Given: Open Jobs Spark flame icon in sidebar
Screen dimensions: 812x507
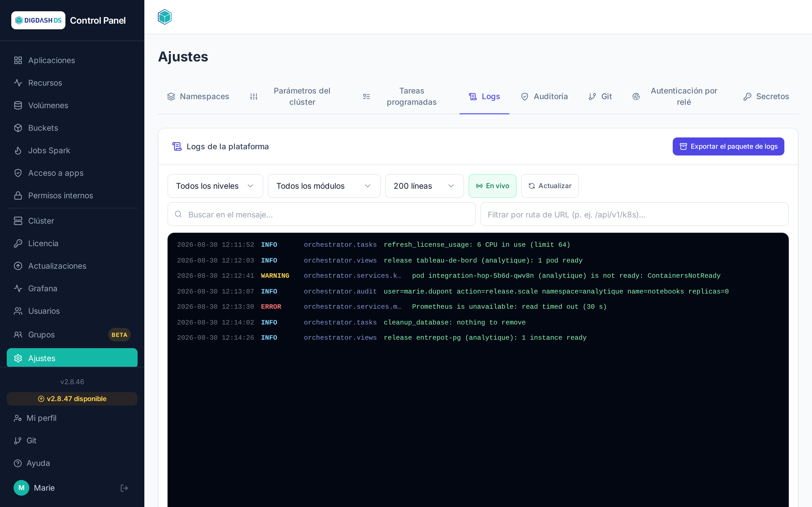Looking at the screenshot, I should (18, 151).
